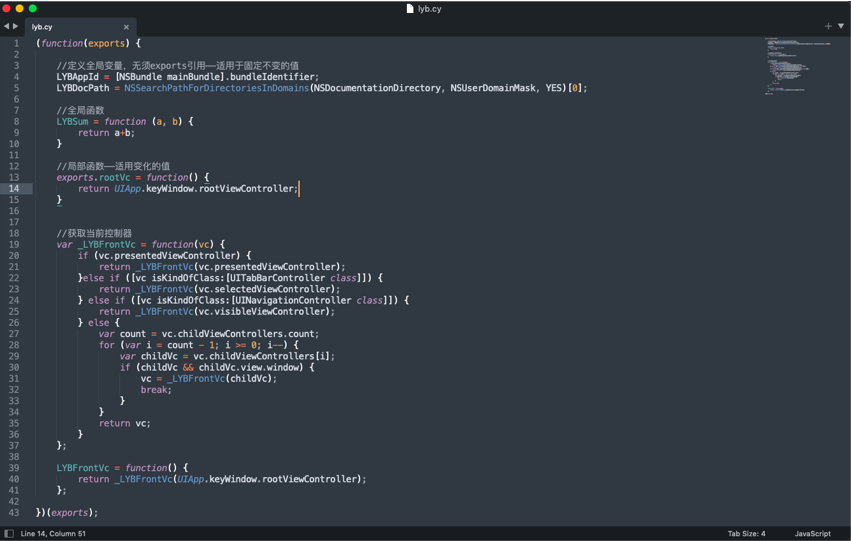Click "return vc;" on line 35

click(x=125, y=423)
